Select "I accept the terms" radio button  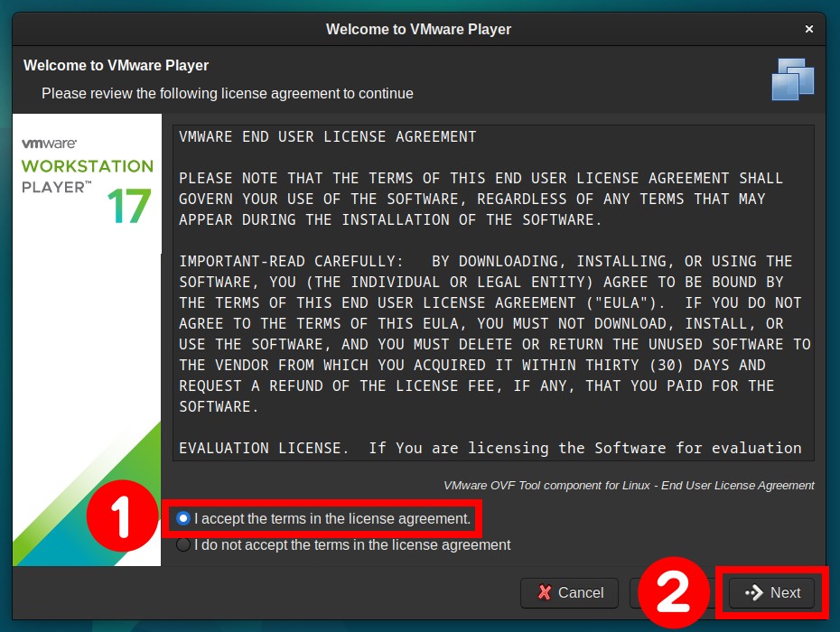click(x=183, y=518)
